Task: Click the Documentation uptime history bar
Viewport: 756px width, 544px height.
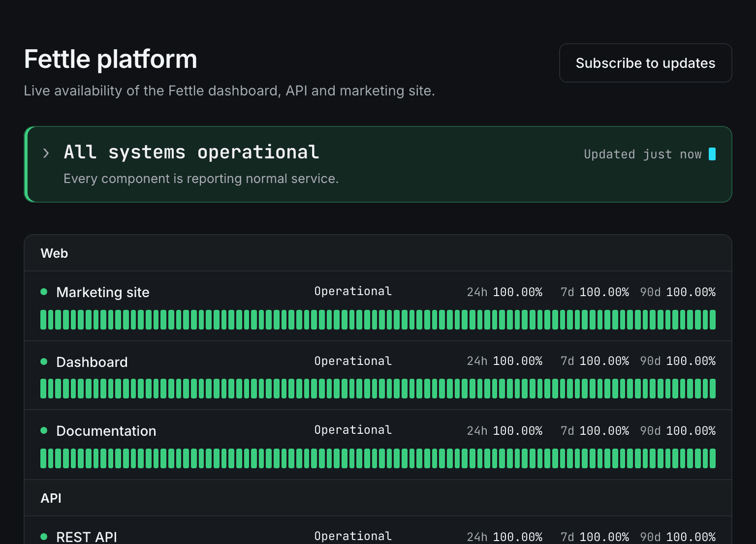Action: (378, 458)
